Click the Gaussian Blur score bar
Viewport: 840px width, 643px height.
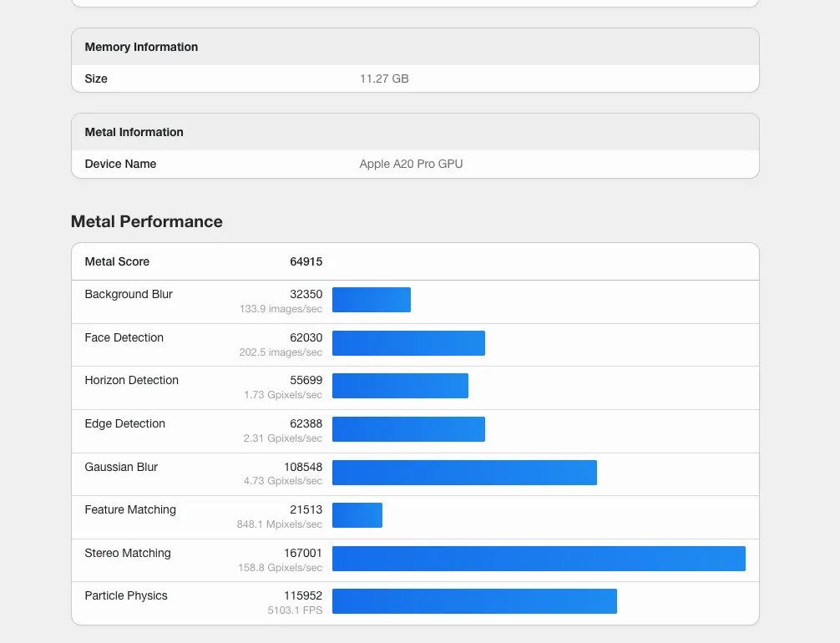coord(464,473)
